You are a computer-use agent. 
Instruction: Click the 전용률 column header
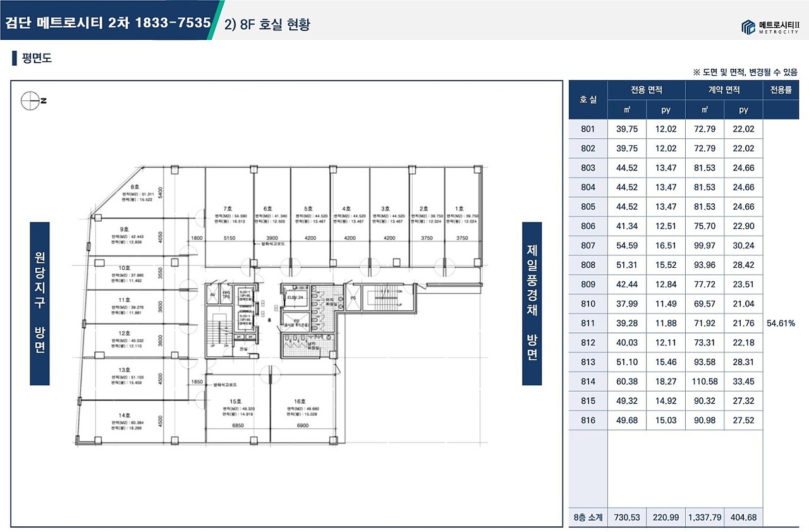[x=781, y=90]
